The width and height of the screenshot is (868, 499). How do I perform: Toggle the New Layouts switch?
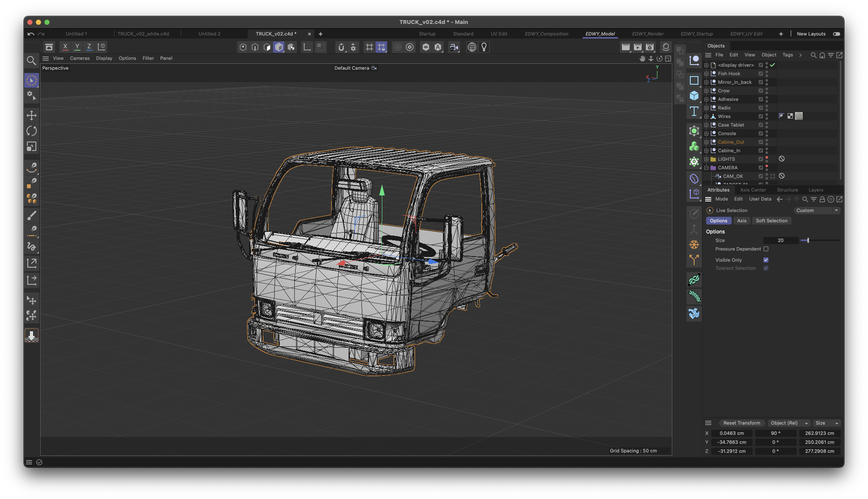(x=836, y=34)
